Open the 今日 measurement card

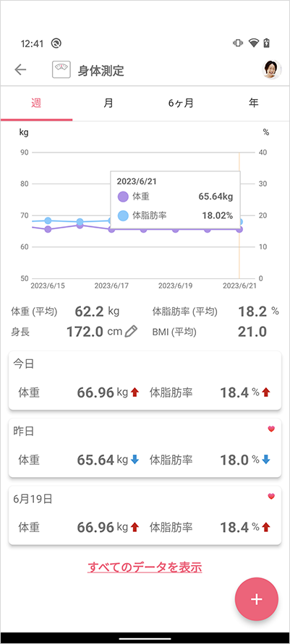click(x=145, y=380)
